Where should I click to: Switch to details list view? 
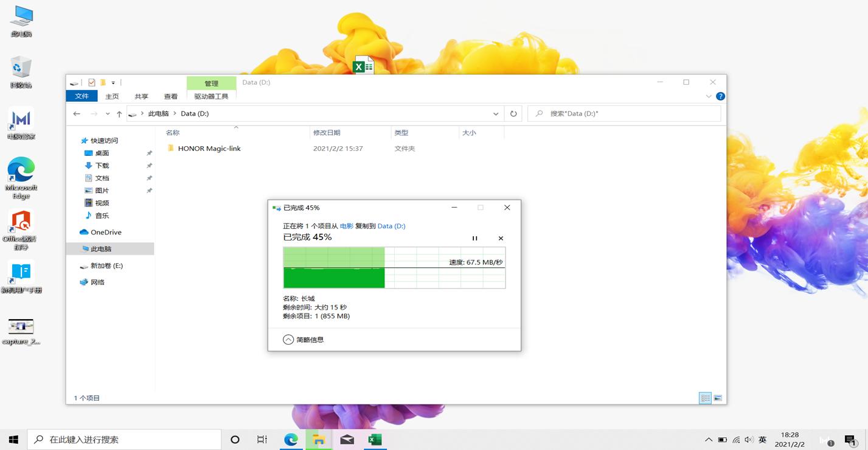coord(705,398)
